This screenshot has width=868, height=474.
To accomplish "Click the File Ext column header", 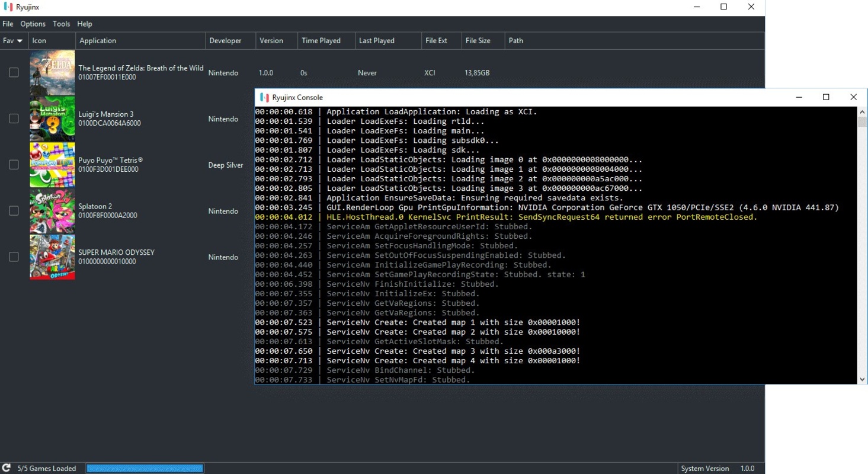I will tap(441, 41).
